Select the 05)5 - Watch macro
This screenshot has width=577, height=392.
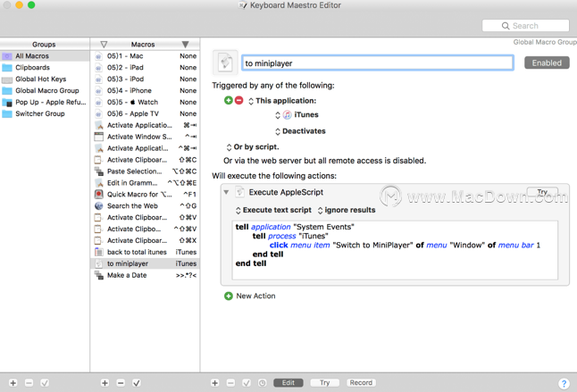[145, 102]
